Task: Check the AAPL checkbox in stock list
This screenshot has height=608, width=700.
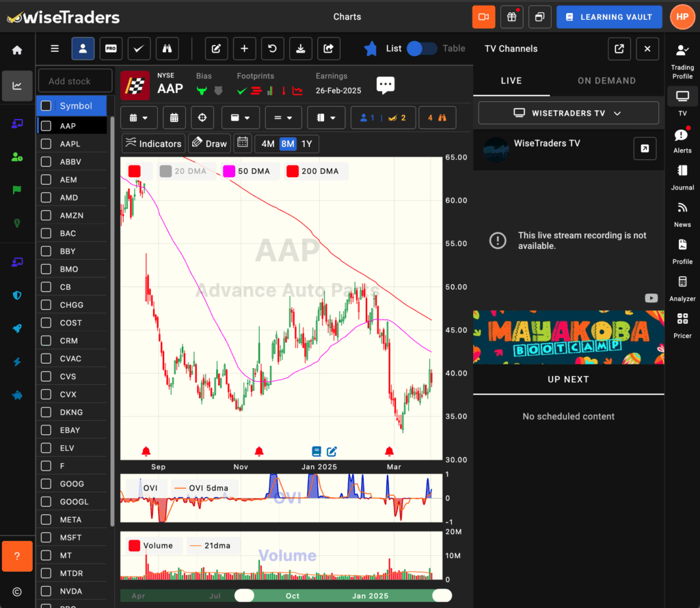Action: pyautogui.click(x=46, y=144)
